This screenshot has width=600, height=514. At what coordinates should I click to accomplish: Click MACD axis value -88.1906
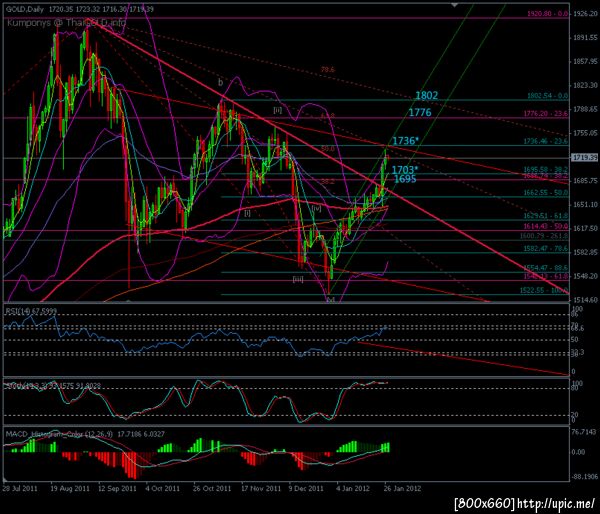tap(584, 477)
